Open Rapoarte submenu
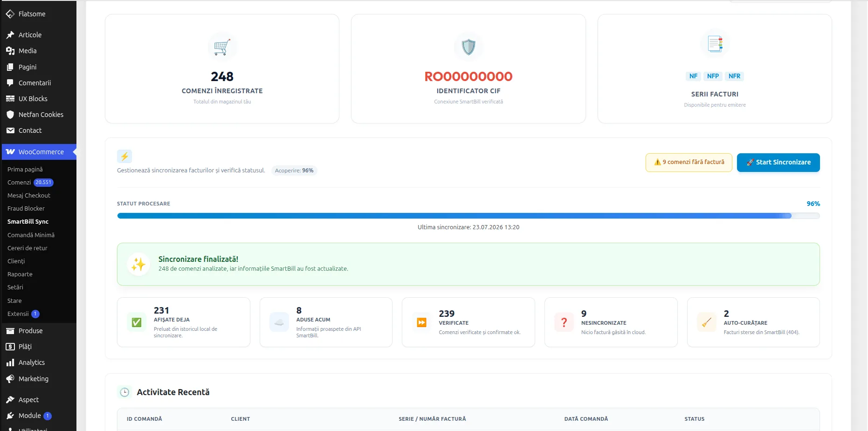The height and width of the screenshot is (431, 868). coord(20,274)
